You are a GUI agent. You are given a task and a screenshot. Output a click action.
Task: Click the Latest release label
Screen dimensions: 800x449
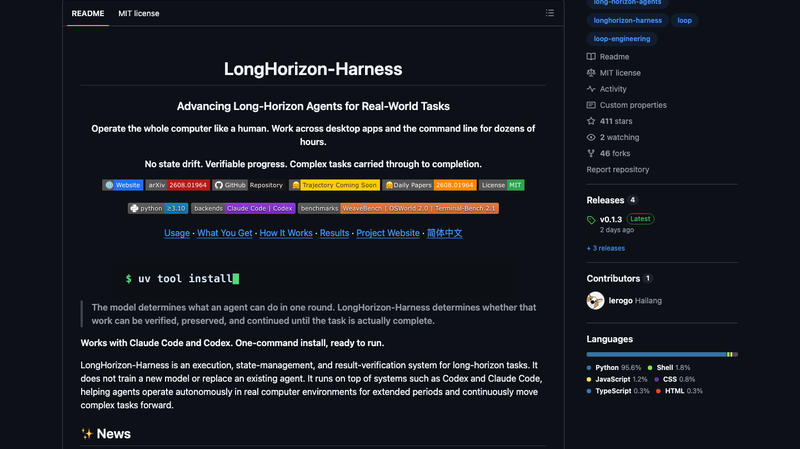(640, 219)
